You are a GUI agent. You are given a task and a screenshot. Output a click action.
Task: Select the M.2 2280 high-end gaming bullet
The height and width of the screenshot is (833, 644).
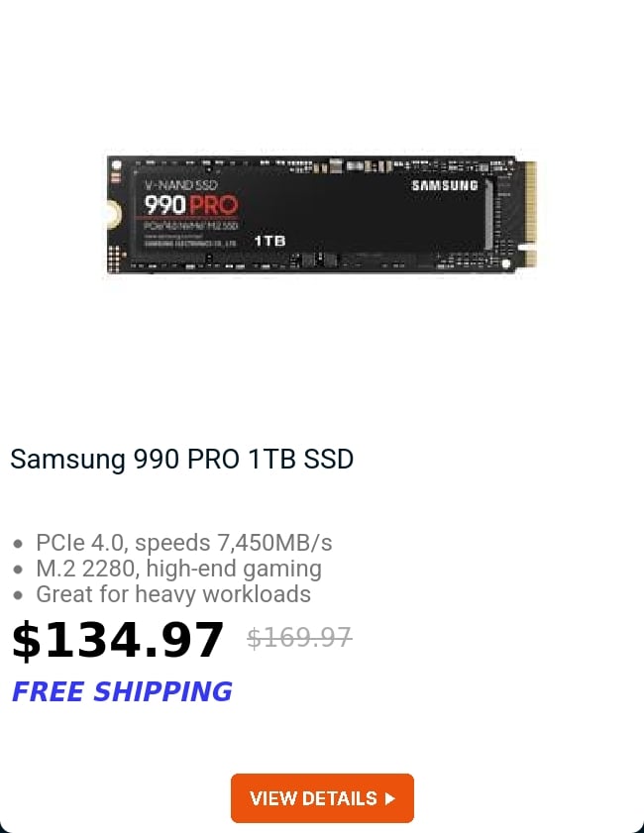pos(178,569)
